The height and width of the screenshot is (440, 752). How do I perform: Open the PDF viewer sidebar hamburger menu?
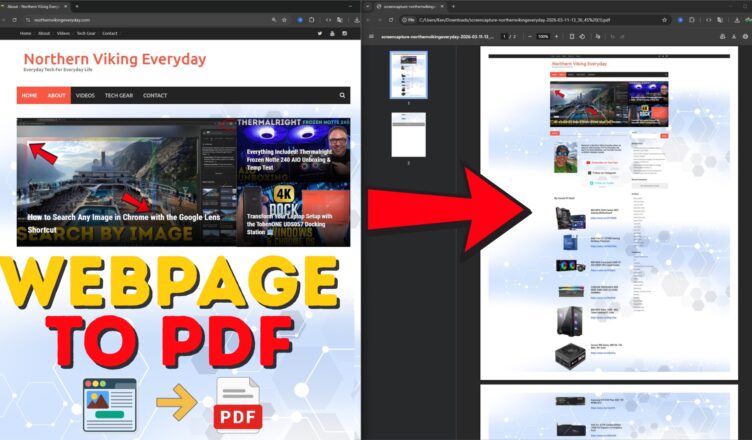tap(371, 36)
